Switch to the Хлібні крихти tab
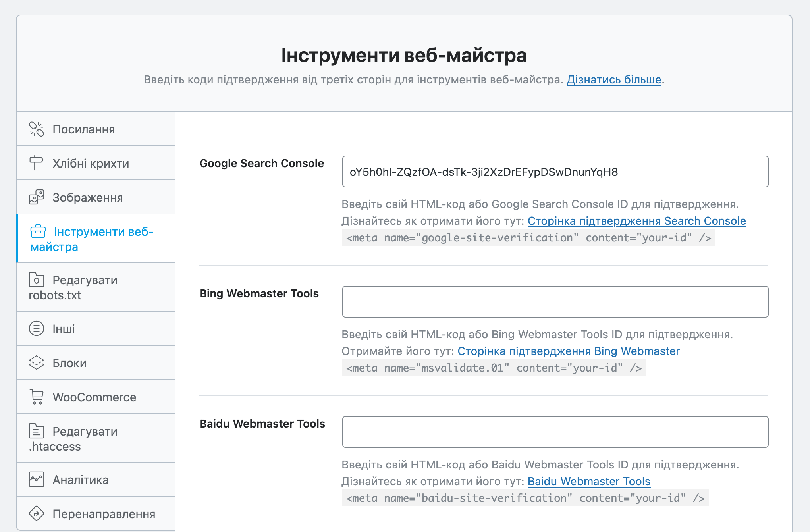The width and height of the screenshot is (810, 532). pos(96,163)
